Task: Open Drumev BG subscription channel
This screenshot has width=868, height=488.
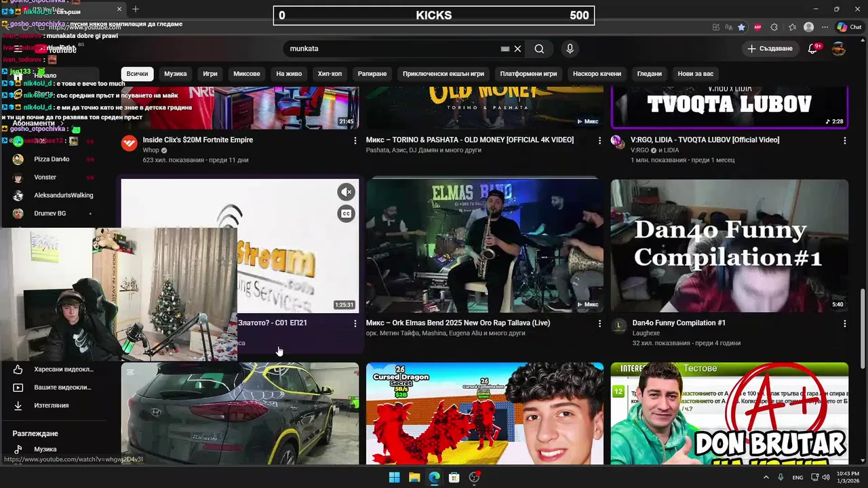Action: pyautogui.click(x=52, y=213)
